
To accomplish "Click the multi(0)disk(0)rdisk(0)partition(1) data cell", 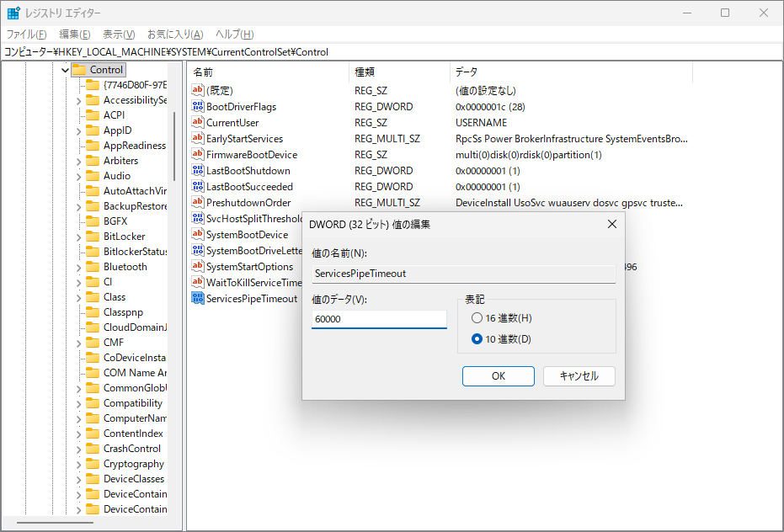I will [x=529, y=155].
